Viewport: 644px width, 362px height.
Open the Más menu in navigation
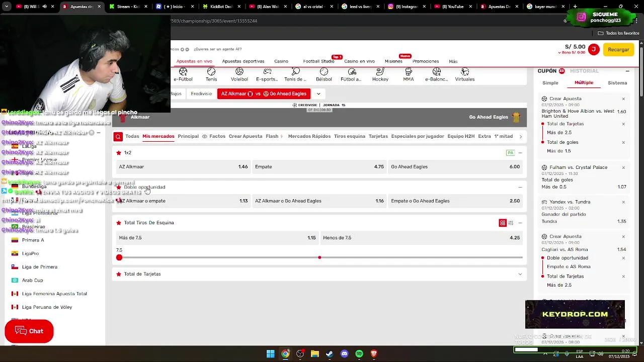(x=453, y=61)
